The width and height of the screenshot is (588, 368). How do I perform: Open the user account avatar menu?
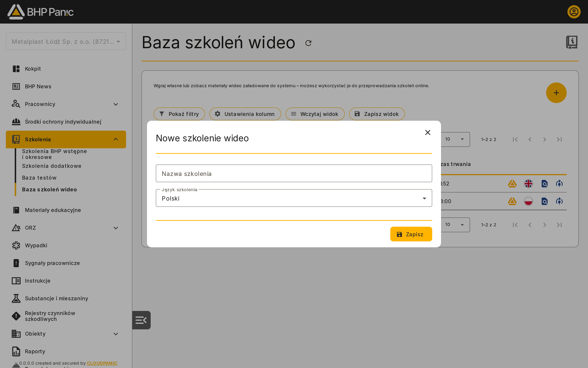pyautogui.click(x=574, y=12)
